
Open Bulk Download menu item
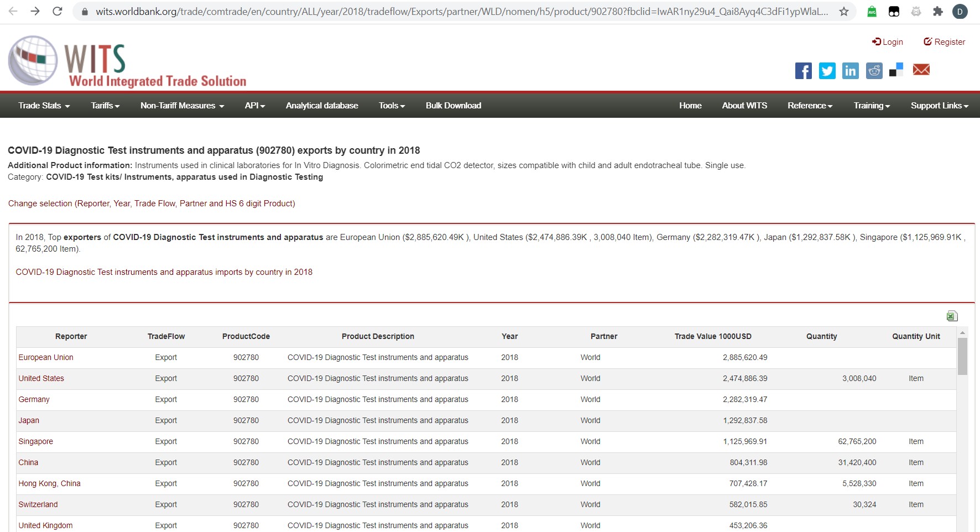(453, 106)
